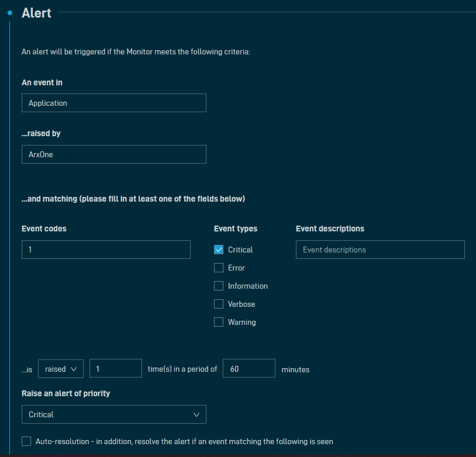Click the blue bullet beside Alert heading
This screenshot has height=457, width=476.
[x=10, y=12]
